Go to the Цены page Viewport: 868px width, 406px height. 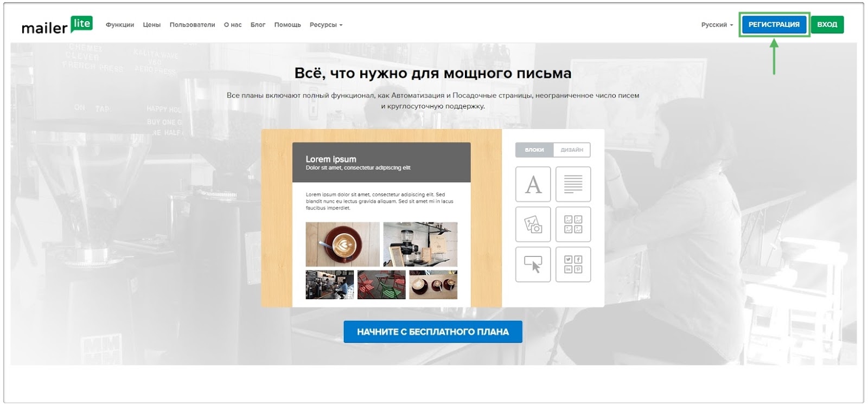coord(151,25)
